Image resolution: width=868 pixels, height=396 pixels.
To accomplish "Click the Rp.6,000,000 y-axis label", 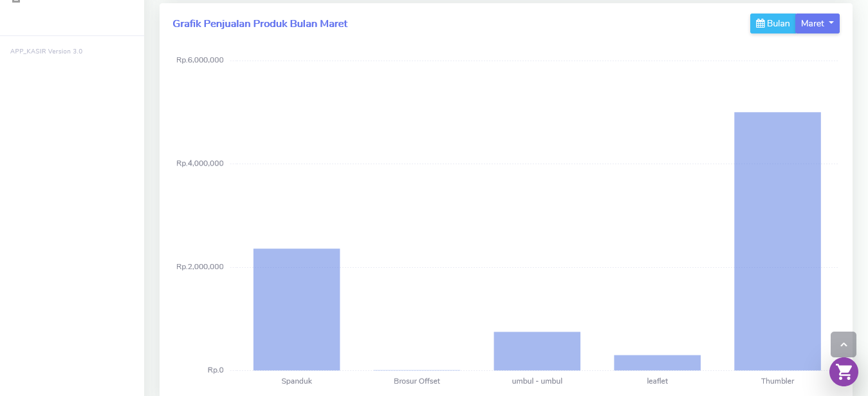I will pyautogui.click(x=200, y=61).
